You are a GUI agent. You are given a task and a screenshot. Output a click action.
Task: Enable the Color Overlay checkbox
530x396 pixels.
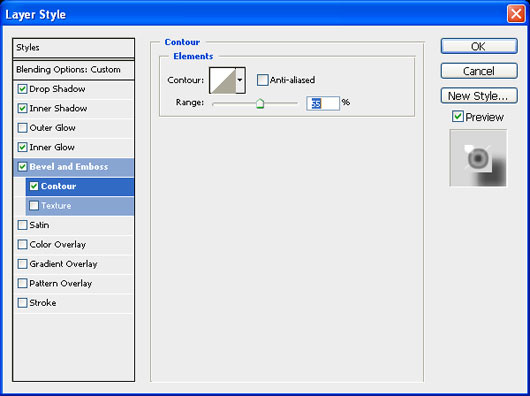22,245
